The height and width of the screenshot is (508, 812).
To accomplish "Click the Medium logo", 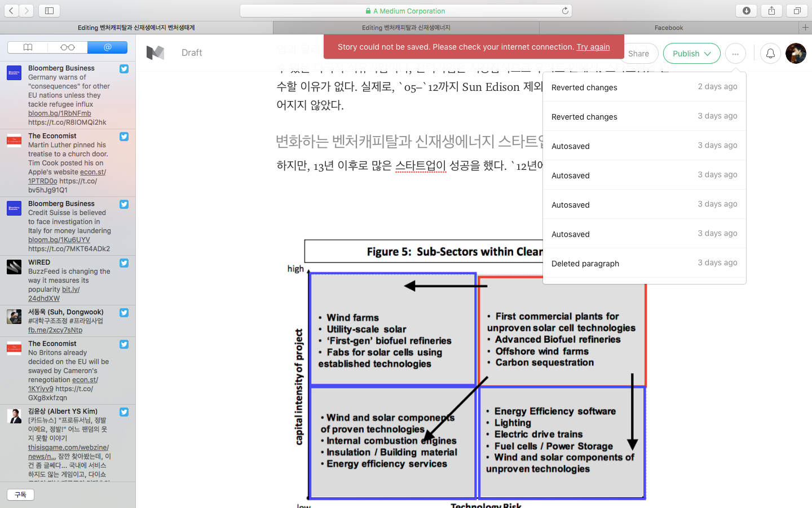I will [155, 52].
